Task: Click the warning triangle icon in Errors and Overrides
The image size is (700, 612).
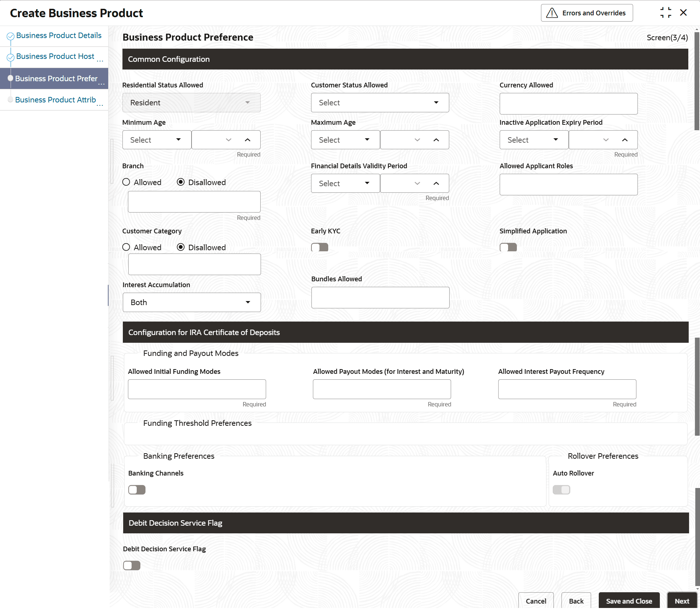Action: [x=552, y=13]
